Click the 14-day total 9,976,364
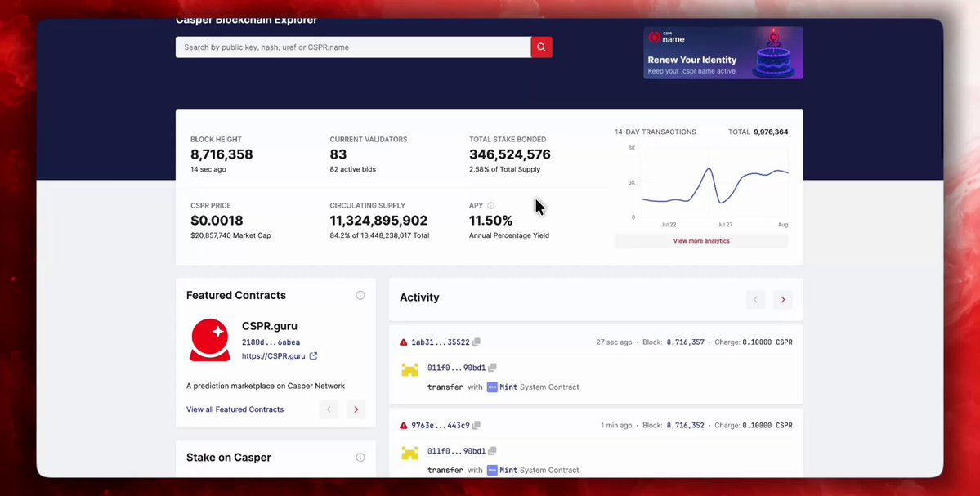980x496 pixels. click(771, 132)
